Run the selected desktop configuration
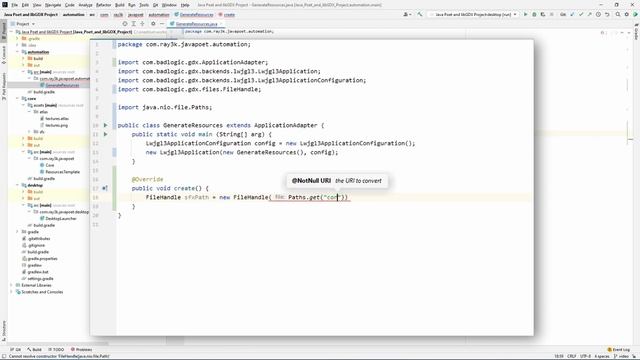 [525, 14]
